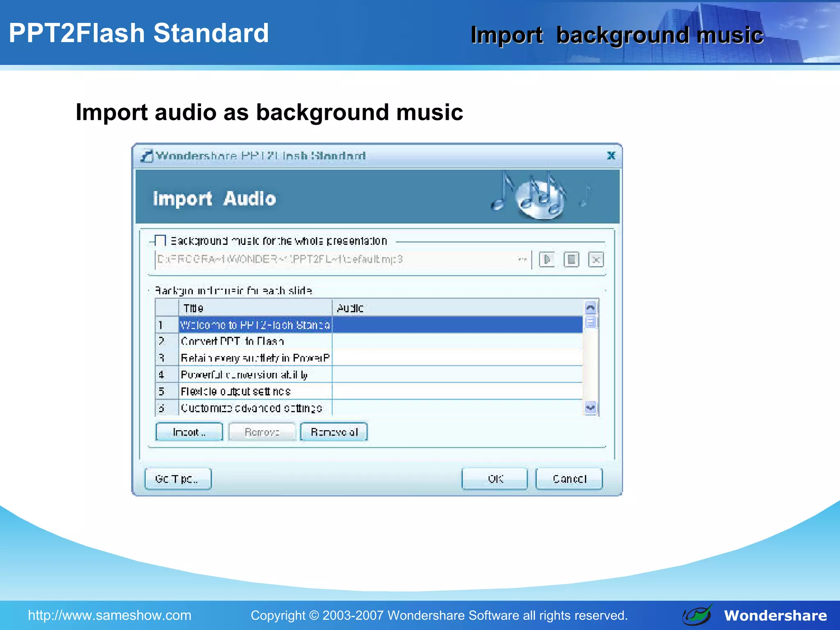Click the Audio column header
840x630 pixels.
(457, 308)
